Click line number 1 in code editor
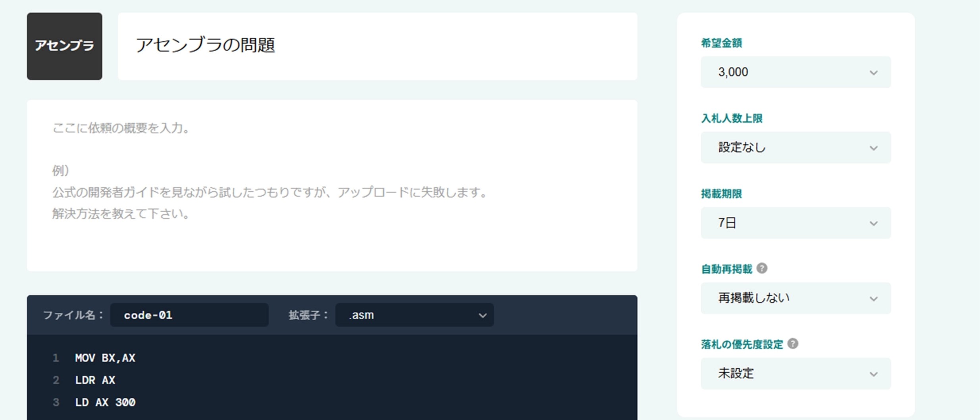The height and width of the screenshot is (420, 980). pyautogui.click(x=56, y=358)
